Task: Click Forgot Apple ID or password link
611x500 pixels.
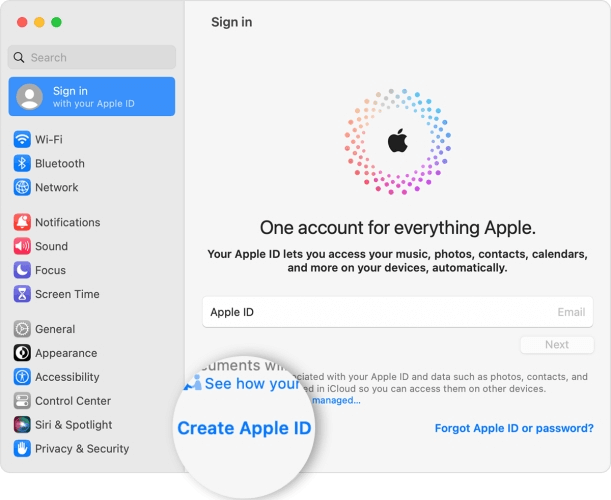Action: [514, 428]
